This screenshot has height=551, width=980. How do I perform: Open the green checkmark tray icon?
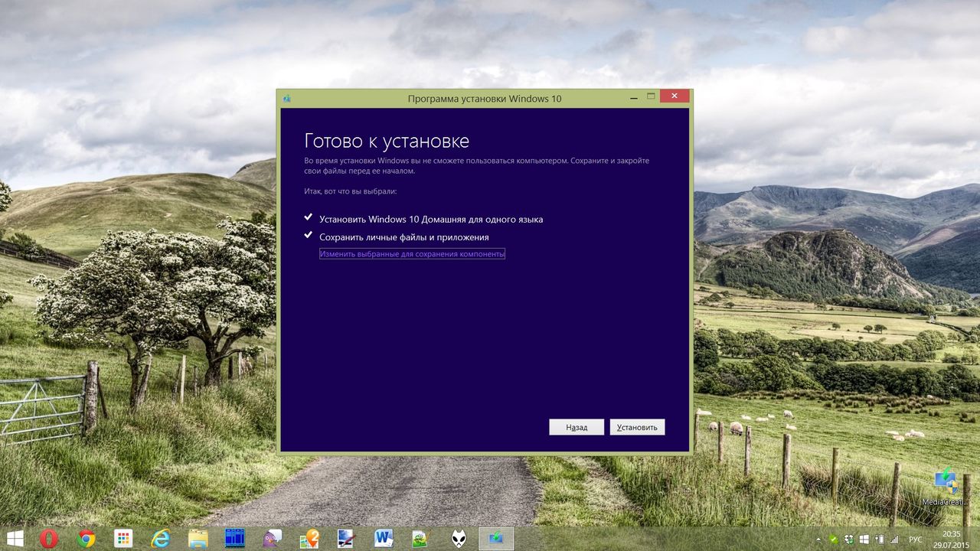(x=834, y=539)
